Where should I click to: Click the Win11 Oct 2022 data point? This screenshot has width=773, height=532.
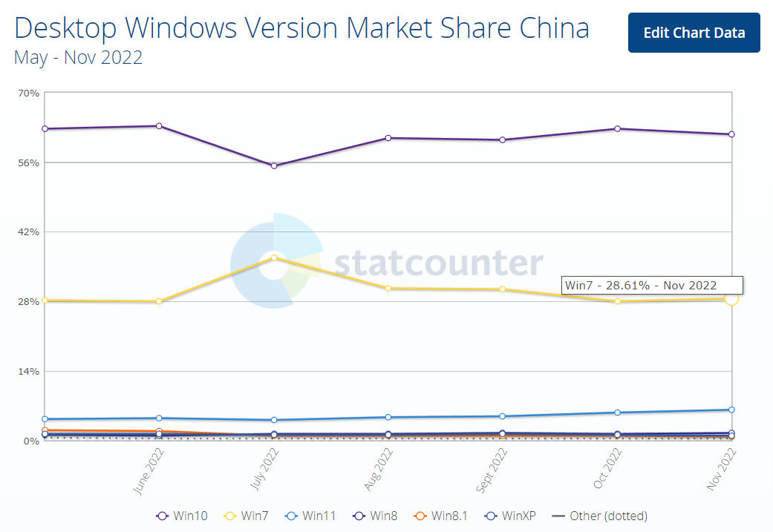(x=617, y=413)
